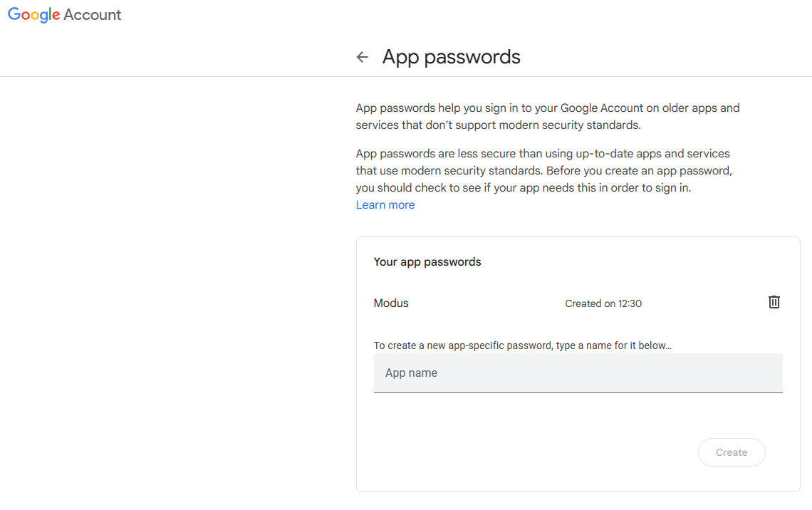The height and width of the screenshot is (510, 812).
Task: Open the Learn more link
Action: 385,205
